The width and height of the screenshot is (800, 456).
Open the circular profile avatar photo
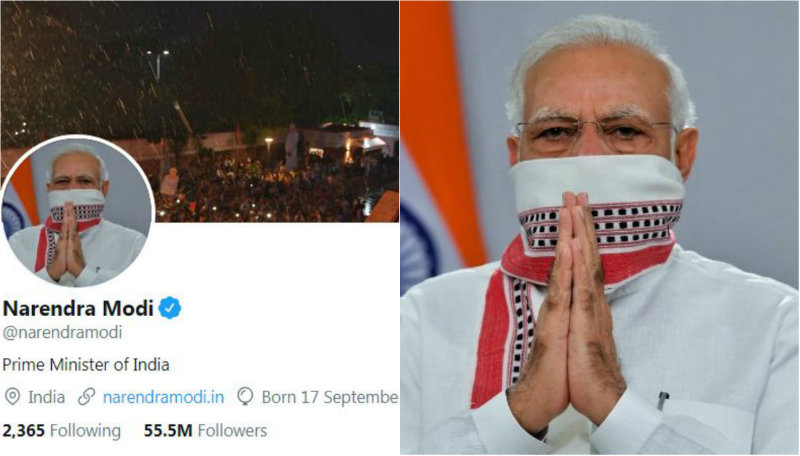click(x=77, y=211)
